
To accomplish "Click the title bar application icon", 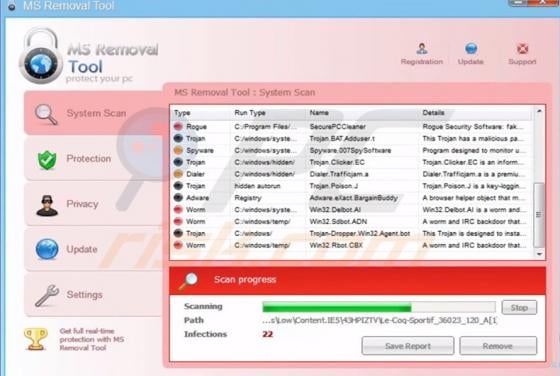I will 12,5.
